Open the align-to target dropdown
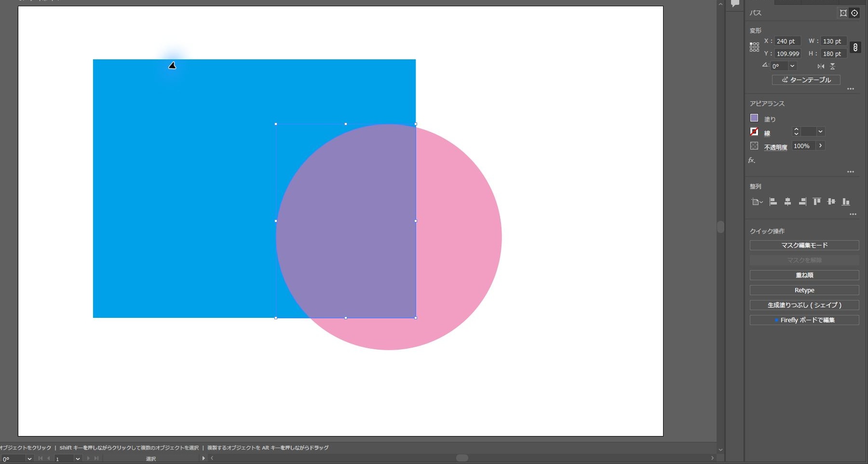The image size is (868, 464). (x=757, y=202)
